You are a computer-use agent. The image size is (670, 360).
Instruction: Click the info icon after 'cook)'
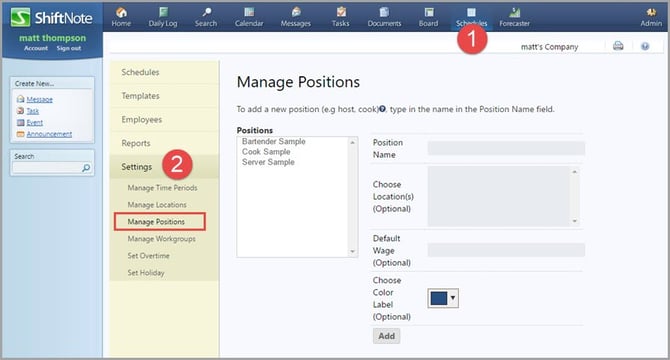click(x=382, y=109)
